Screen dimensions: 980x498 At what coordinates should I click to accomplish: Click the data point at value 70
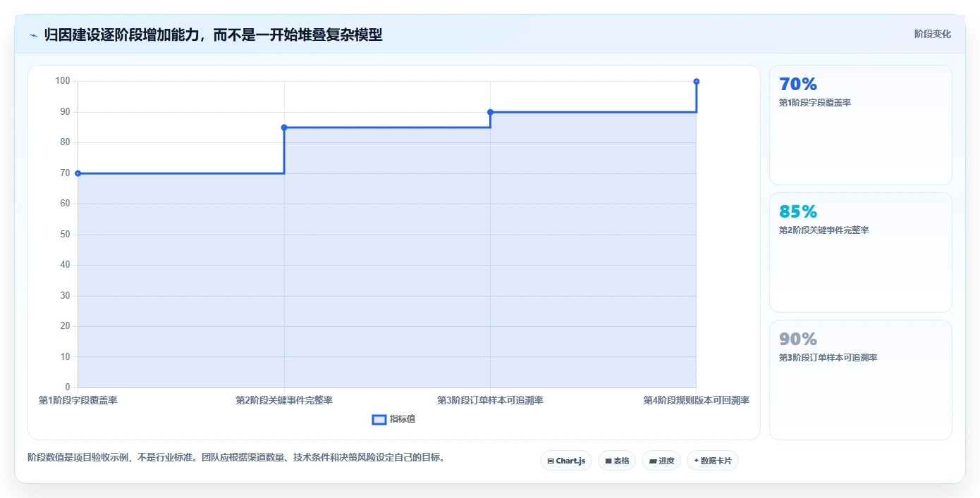click(78, 173)
